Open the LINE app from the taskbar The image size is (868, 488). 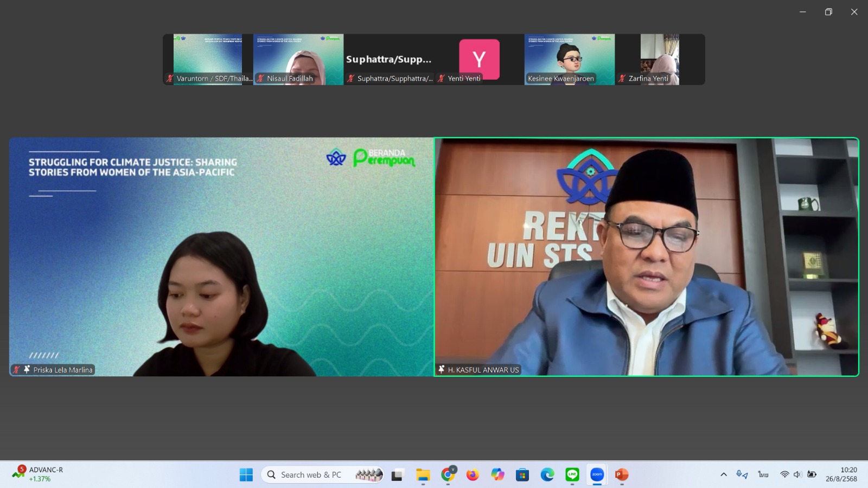(x=572, y=475)
